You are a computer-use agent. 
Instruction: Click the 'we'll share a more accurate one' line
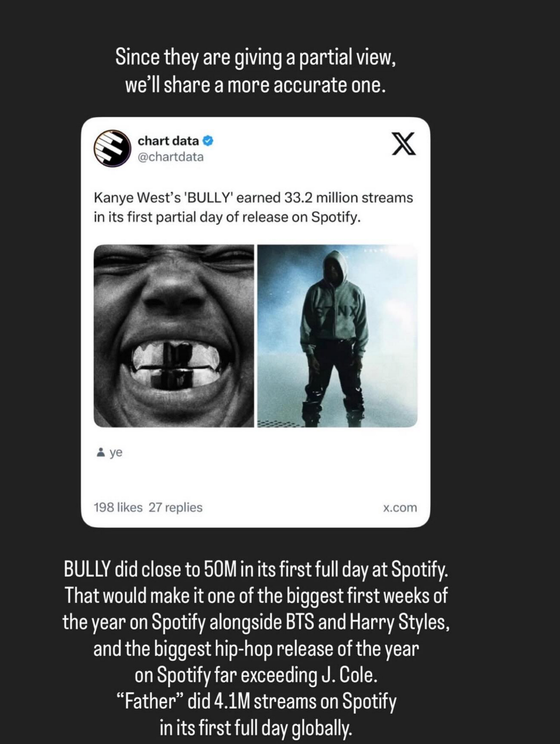click(x=255, y=85)
